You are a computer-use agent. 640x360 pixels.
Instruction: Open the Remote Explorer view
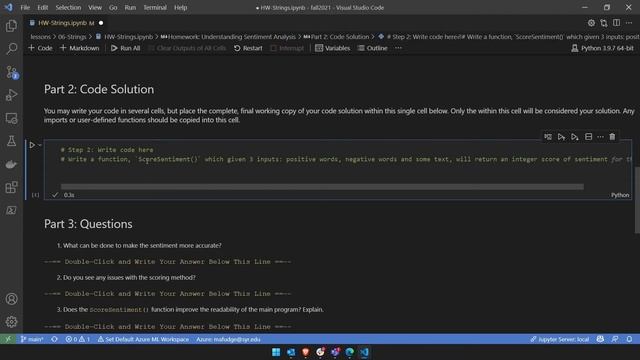[11, 118]
